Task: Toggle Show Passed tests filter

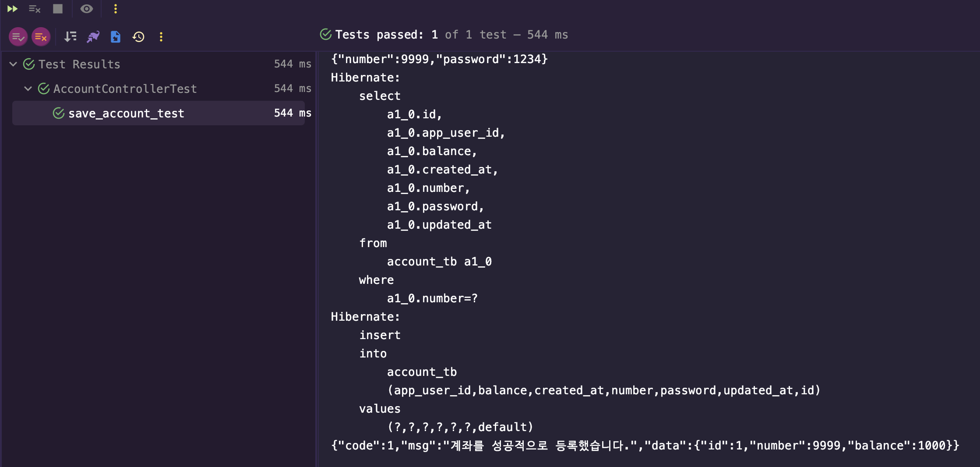Action: click(x=18, y=37)
